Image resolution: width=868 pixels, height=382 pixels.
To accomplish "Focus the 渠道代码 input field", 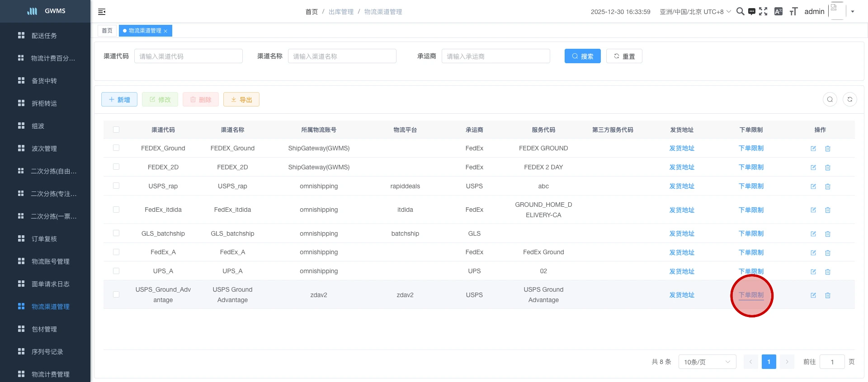I will (189, 56).
